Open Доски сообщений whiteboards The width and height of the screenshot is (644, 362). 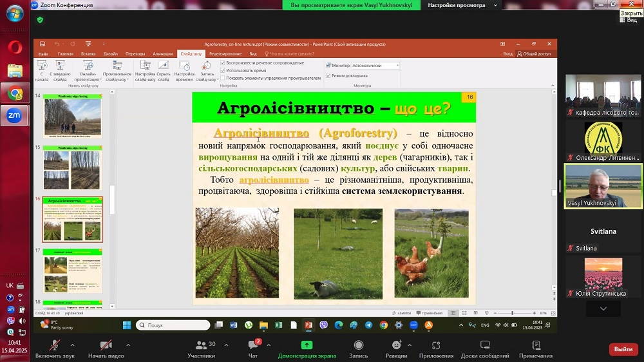pyautogui.click(x=485, y=349)
